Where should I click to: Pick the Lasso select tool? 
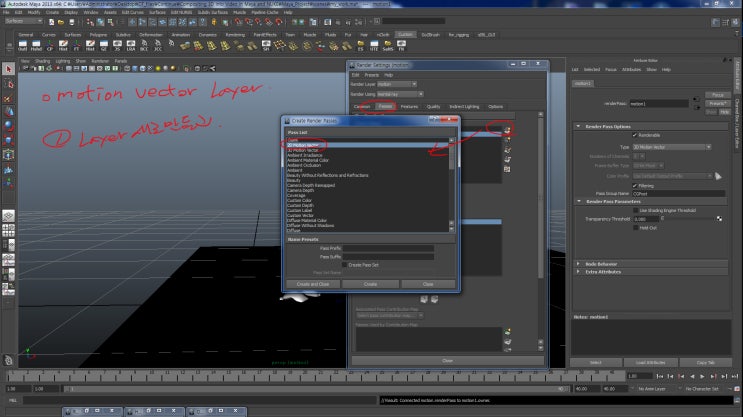(x=8, y=84)
